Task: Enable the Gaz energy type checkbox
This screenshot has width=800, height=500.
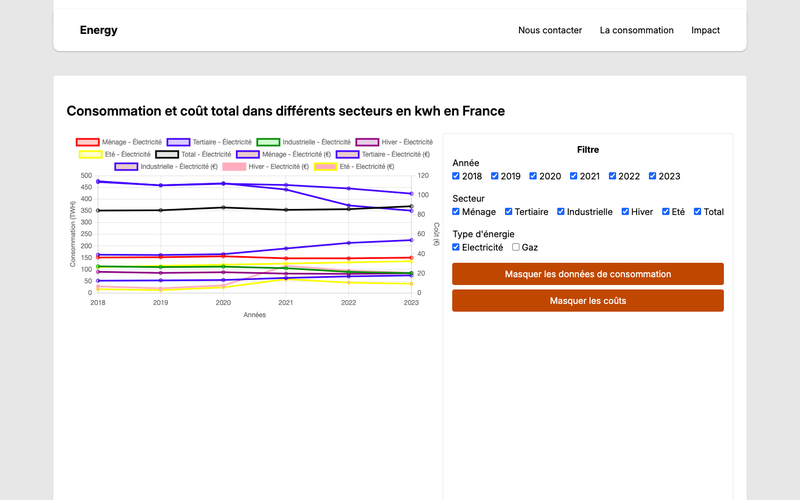Action: click(516, 247)
